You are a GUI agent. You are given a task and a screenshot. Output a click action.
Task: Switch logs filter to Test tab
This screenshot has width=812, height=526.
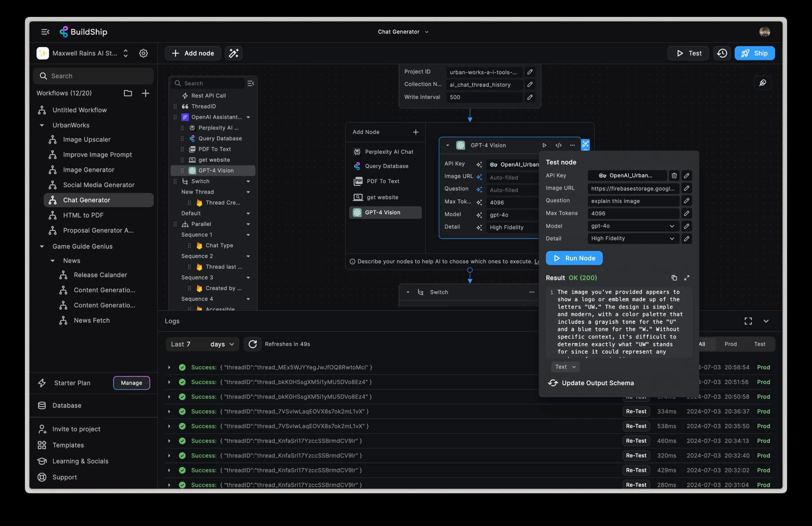tap(759, 344)
